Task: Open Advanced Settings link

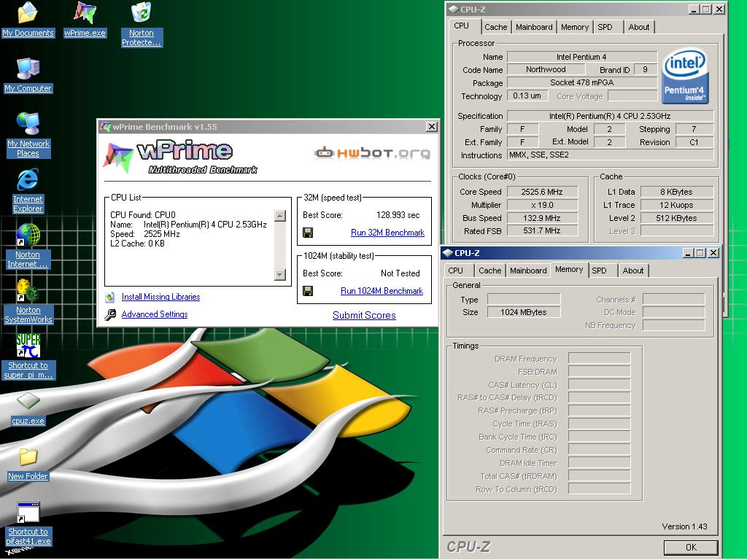Action: click(x=155, y=314)
